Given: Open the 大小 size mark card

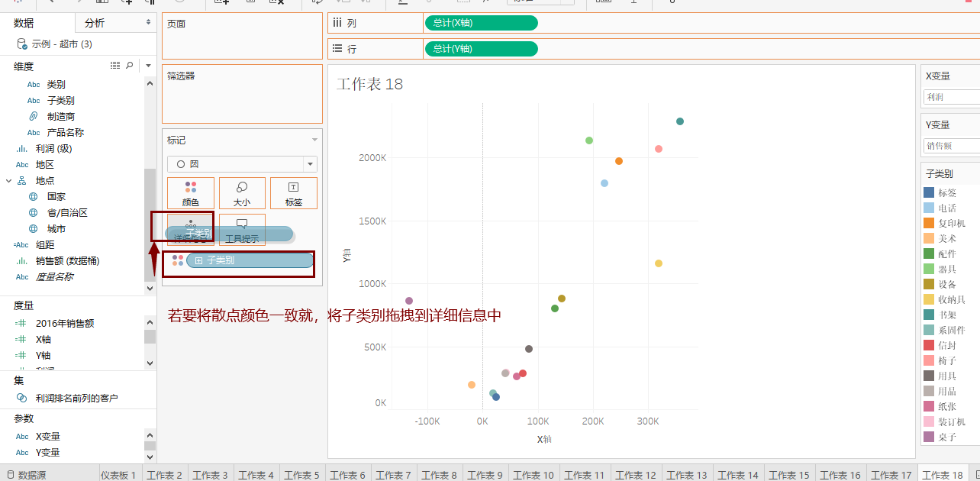Looking at the screenshot, I should (242, 193).
